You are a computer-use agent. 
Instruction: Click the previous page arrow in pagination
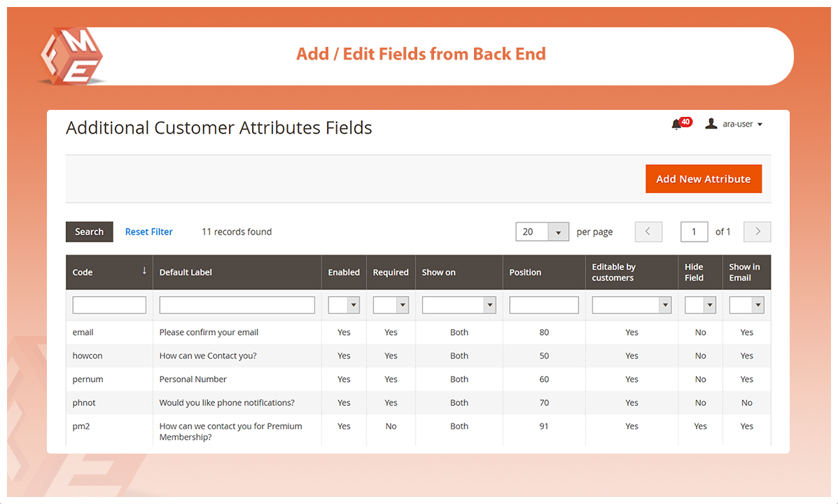tap(648, 231)
